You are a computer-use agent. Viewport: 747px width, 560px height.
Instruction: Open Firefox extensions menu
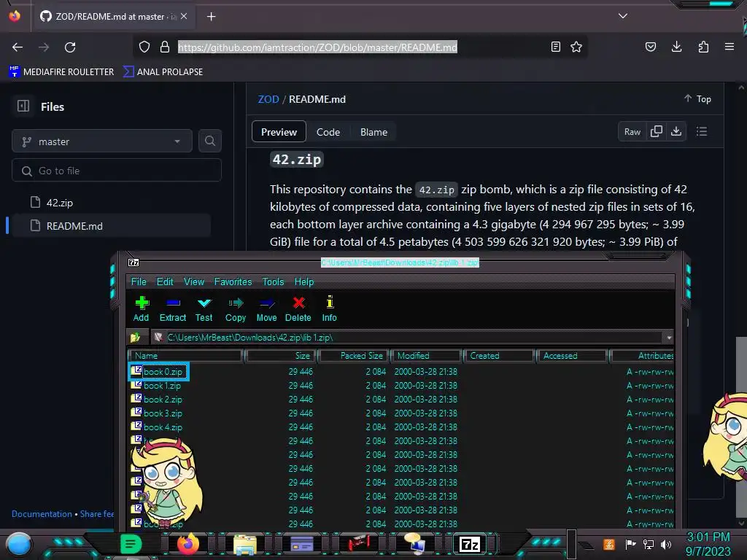coord(703,47)
